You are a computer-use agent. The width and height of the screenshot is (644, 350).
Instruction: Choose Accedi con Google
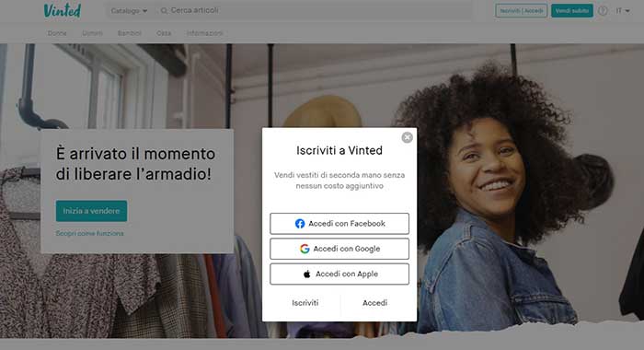[339, 249]
